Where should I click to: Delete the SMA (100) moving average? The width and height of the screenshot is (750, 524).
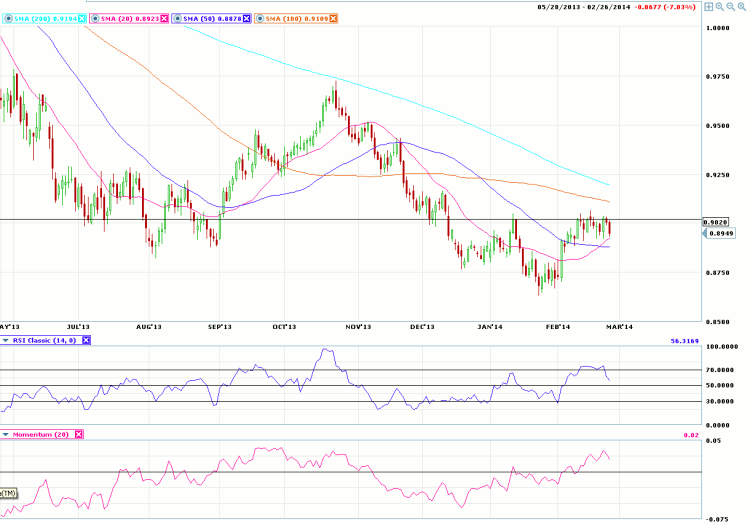334,18
